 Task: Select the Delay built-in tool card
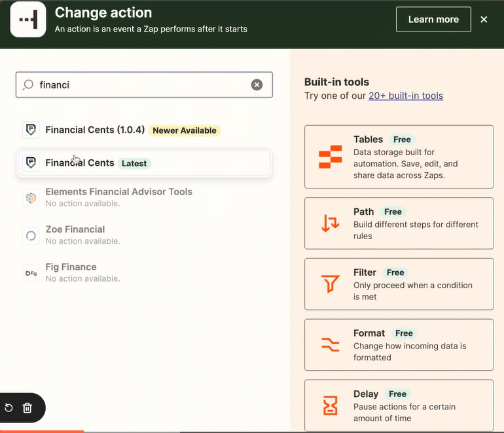(x=399, y=405)
